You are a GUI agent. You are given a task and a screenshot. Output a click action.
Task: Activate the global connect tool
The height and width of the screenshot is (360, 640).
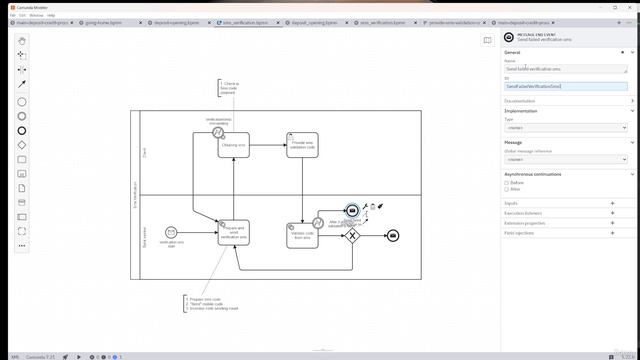tap(22, 84)
